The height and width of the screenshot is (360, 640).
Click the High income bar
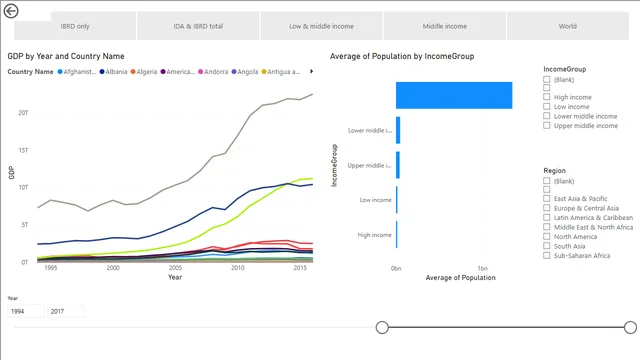pyautogui.click(x=397, y=235)
